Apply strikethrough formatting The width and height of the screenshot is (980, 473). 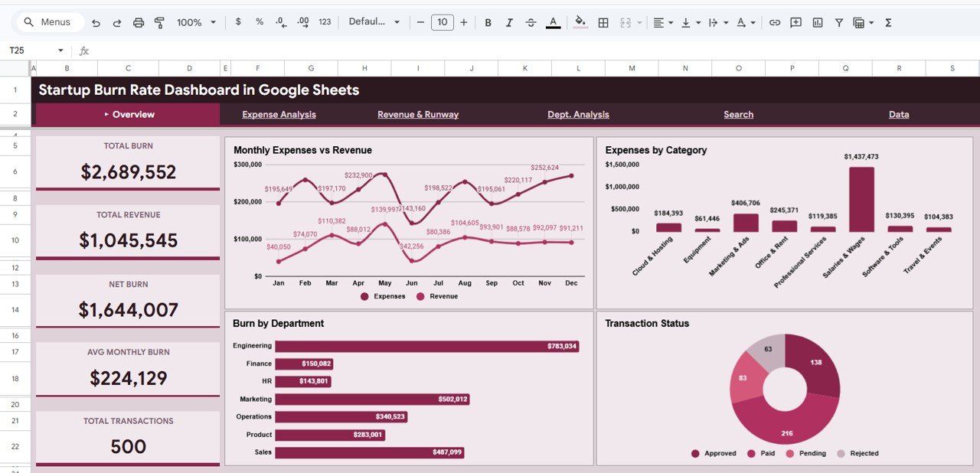tap(531, 22)
